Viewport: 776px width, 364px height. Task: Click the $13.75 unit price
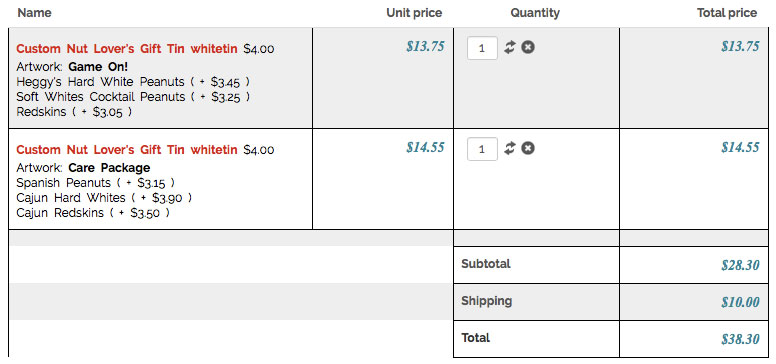coord(425,46)
